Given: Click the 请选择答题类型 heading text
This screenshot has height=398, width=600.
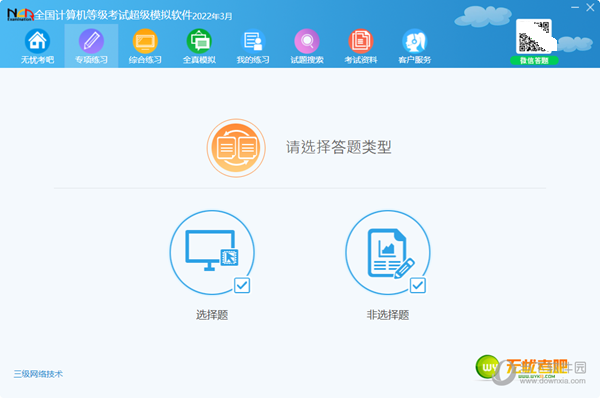Looking at the screenshot, I should [339, 147].
